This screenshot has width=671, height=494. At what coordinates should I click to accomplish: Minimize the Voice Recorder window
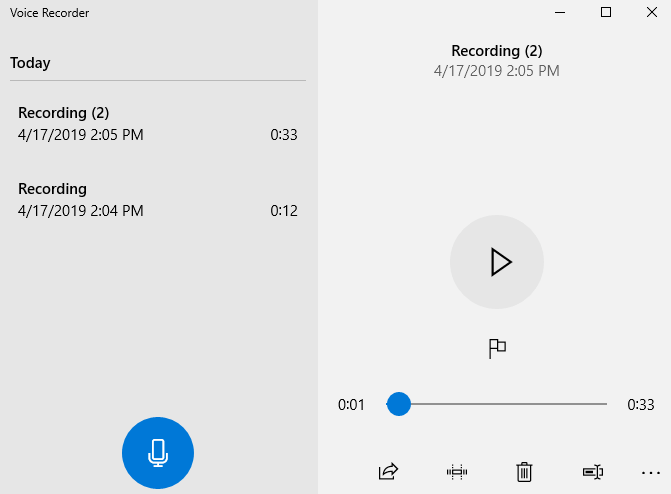[x=560, y=13]
